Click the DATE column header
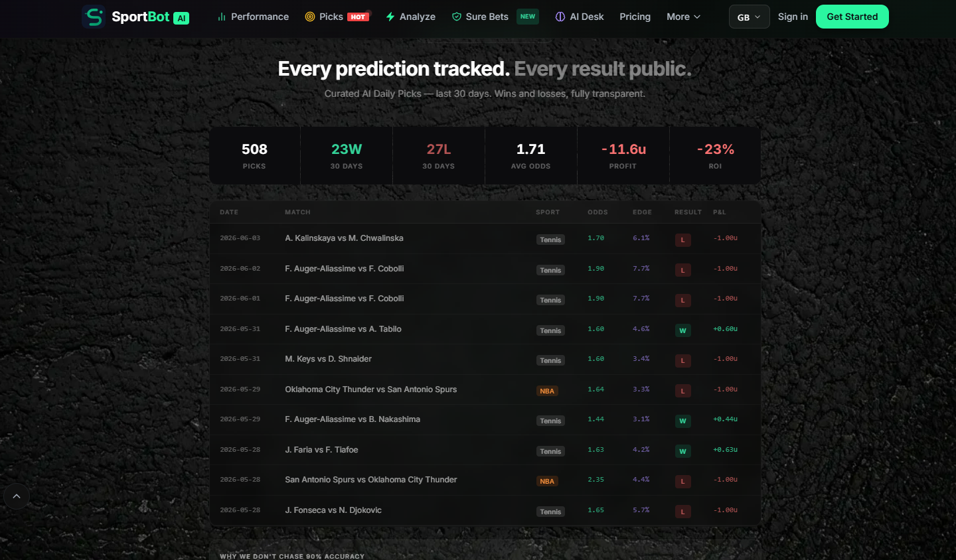Screen dimensions: 956x560 [229, 212]
